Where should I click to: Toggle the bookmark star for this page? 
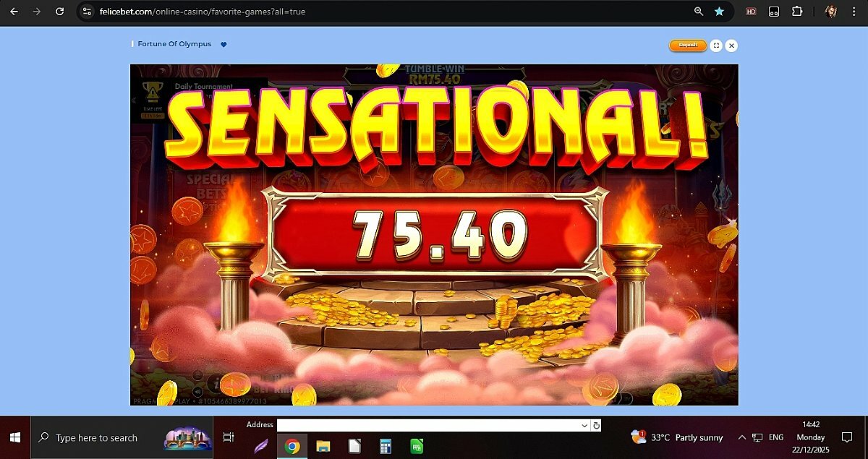pyautogui.click(x=719, y=12)
